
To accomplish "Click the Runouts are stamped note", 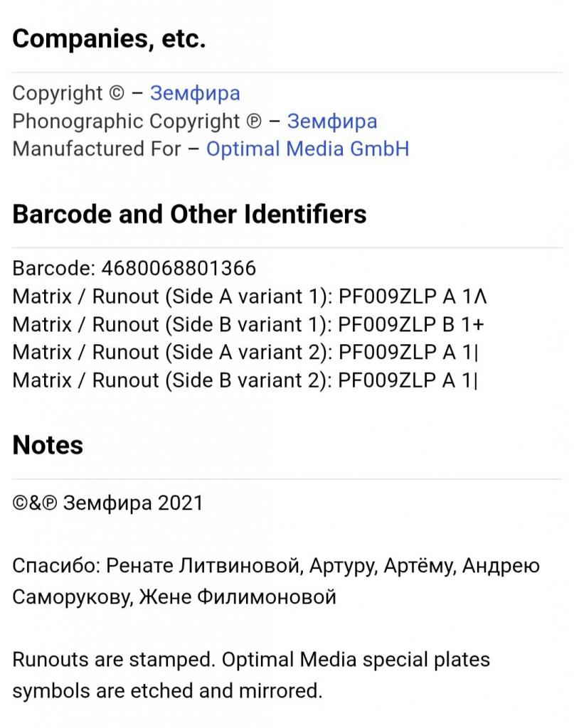I will point(251,675).
